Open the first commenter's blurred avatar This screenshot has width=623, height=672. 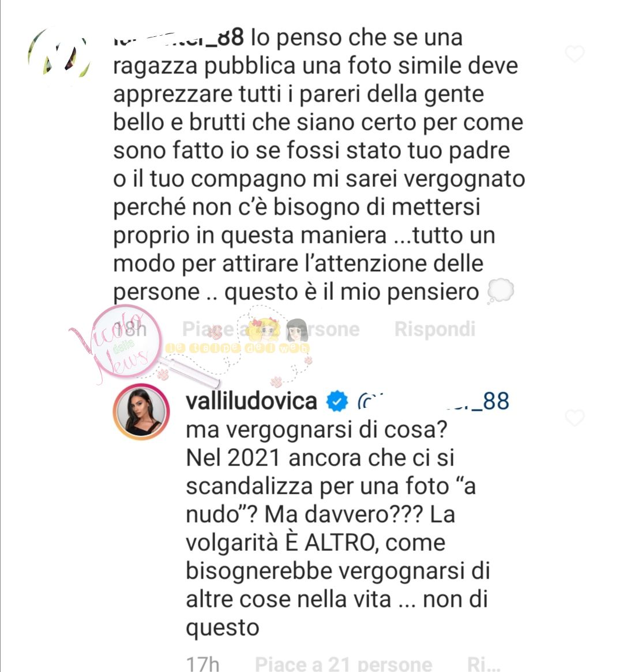click(x=59, y=54)
